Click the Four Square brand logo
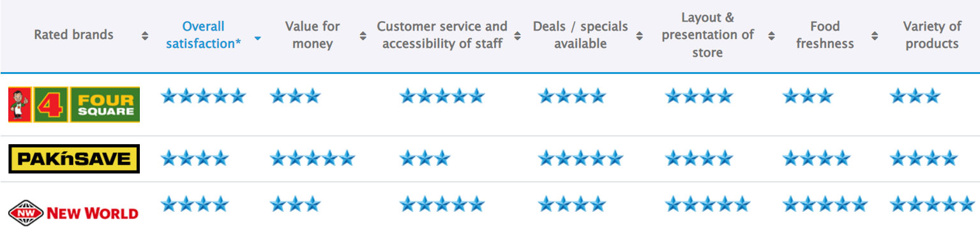This screenshot has width=980, height=236. point(74,105)
